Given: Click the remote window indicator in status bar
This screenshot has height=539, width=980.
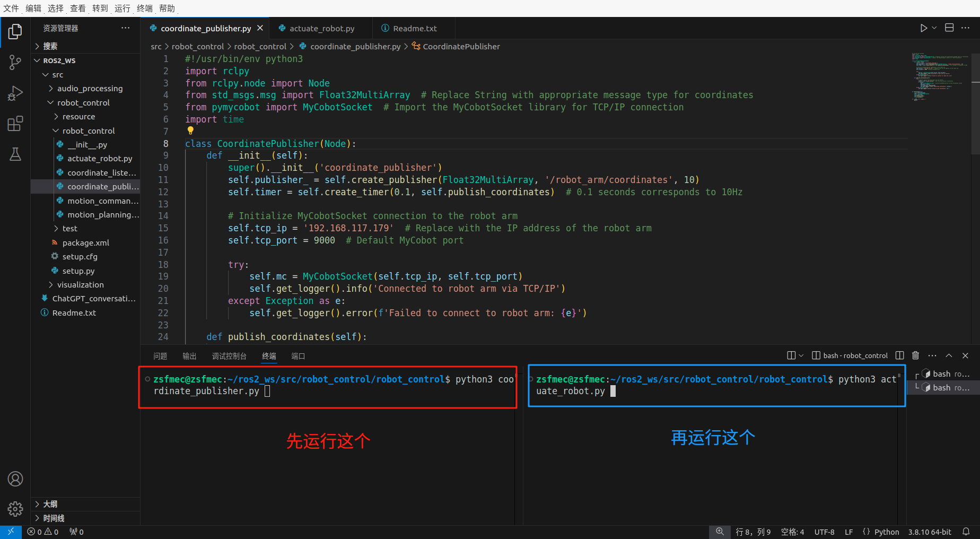Looking at the screenshot, I should [11, 532].
